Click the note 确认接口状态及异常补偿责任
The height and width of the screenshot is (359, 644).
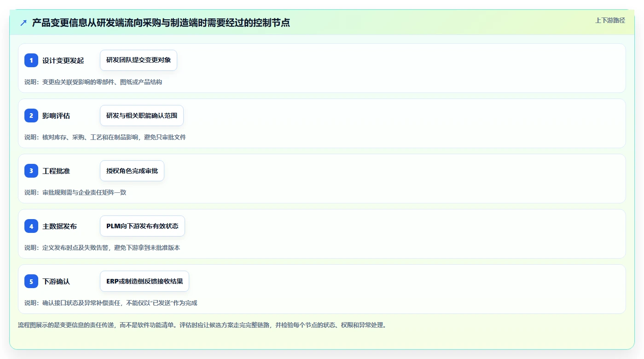[111, 303]
